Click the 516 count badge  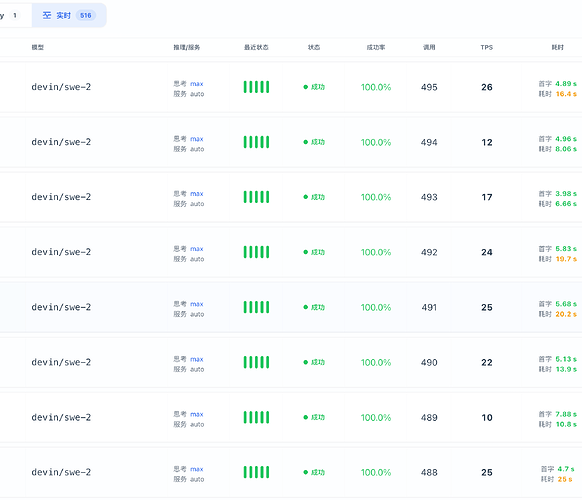point(85,15)
